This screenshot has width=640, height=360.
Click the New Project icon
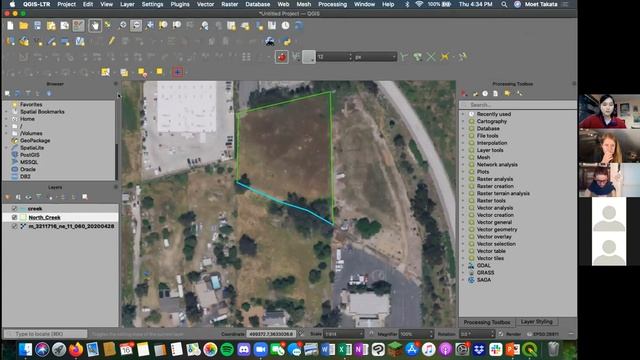(x=10, y=26)
